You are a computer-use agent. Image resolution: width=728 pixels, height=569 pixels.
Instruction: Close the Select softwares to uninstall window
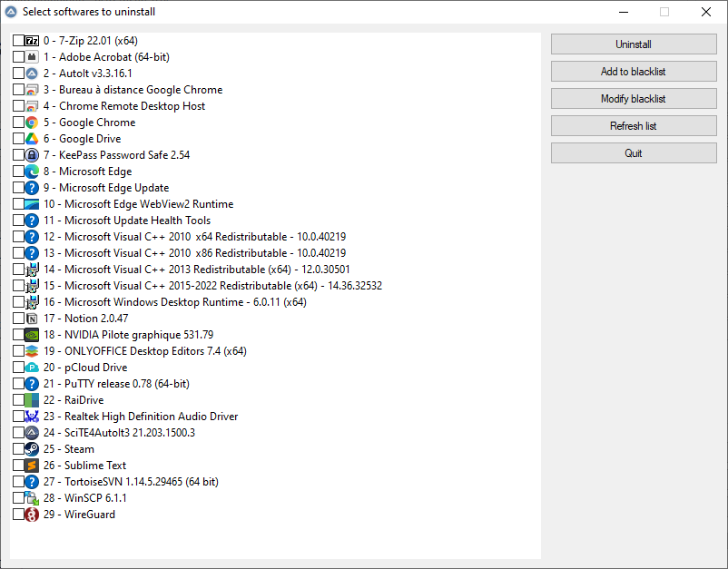[706, 12]
